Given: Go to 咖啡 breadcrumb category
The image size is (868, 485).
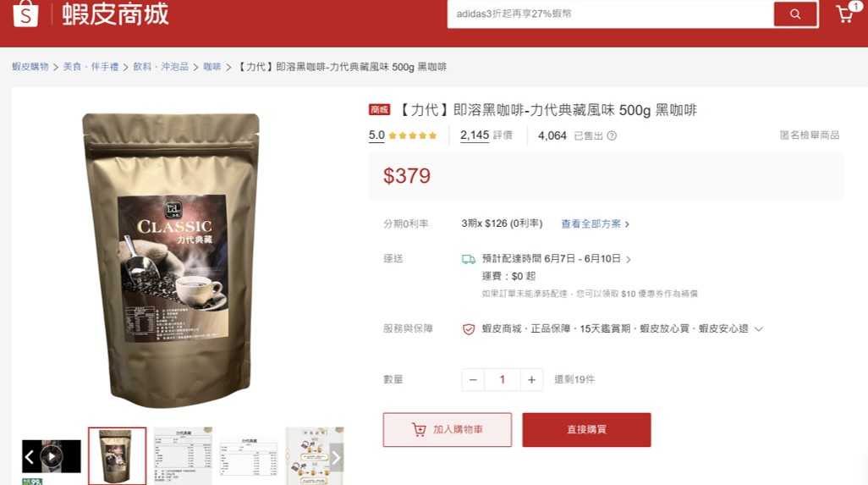Looking at the screenshot, I should (x=212, y=66).
